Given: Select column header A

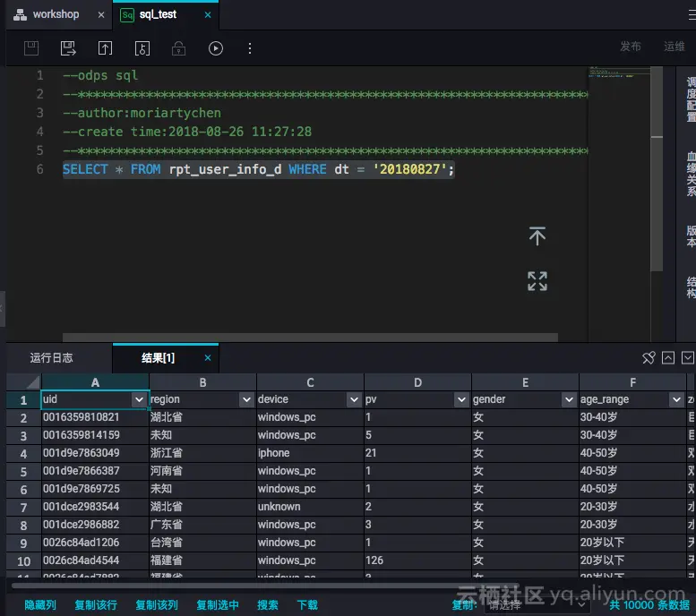Looking at the screenshot, I should pos(95,382).
